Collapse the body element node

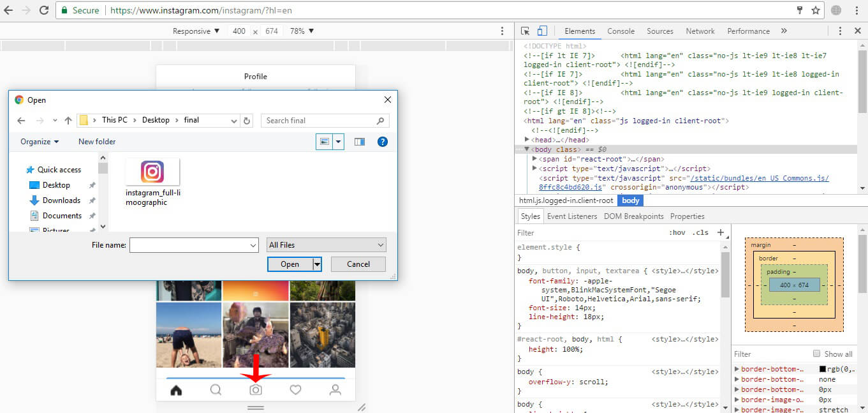(527, 149)
